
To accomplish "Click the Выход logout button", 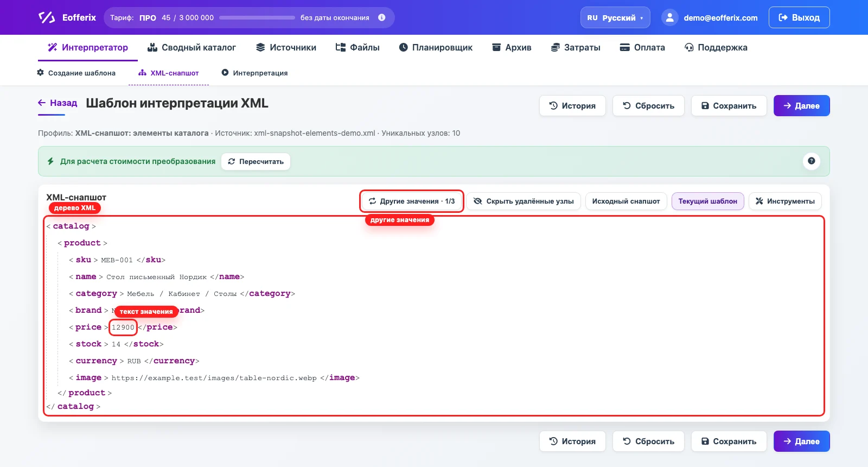I will (799, 17).
